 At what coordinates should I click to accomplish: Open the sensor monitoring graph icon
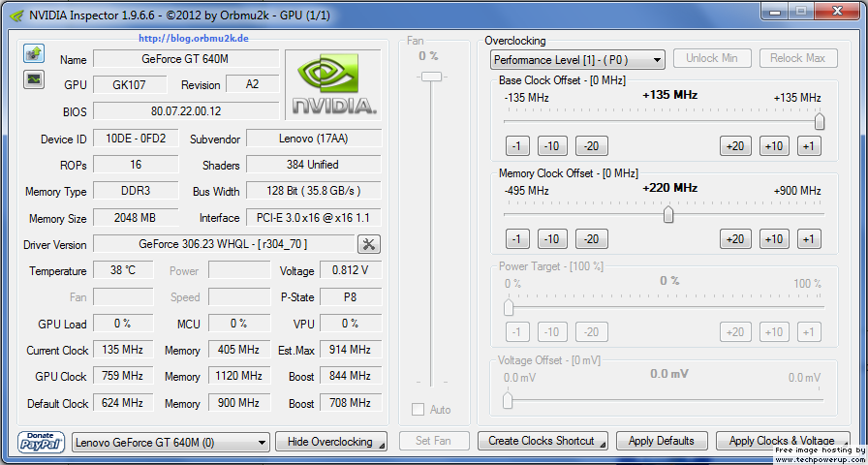34,78
